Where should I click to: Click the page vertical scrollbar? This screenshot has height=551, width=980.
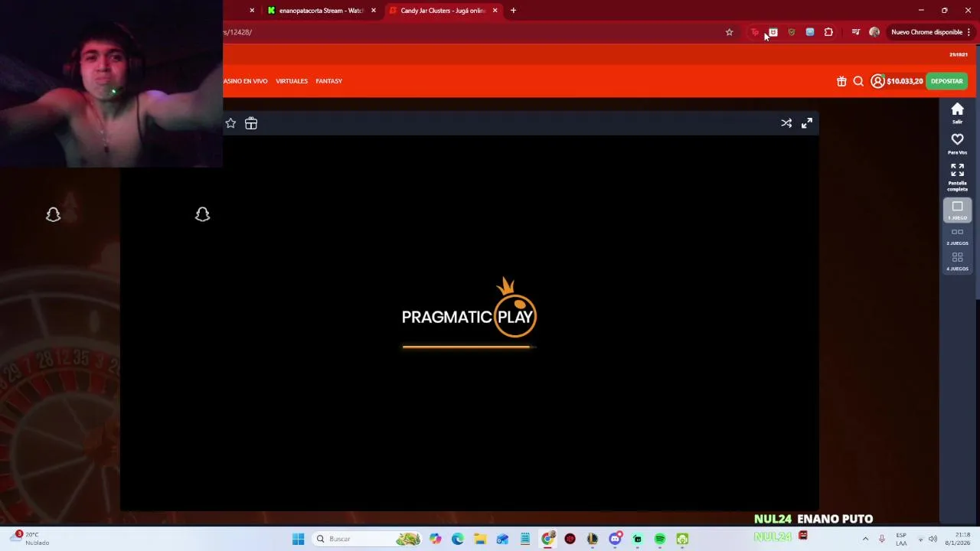pyautogui.click(x=976, y=172)
